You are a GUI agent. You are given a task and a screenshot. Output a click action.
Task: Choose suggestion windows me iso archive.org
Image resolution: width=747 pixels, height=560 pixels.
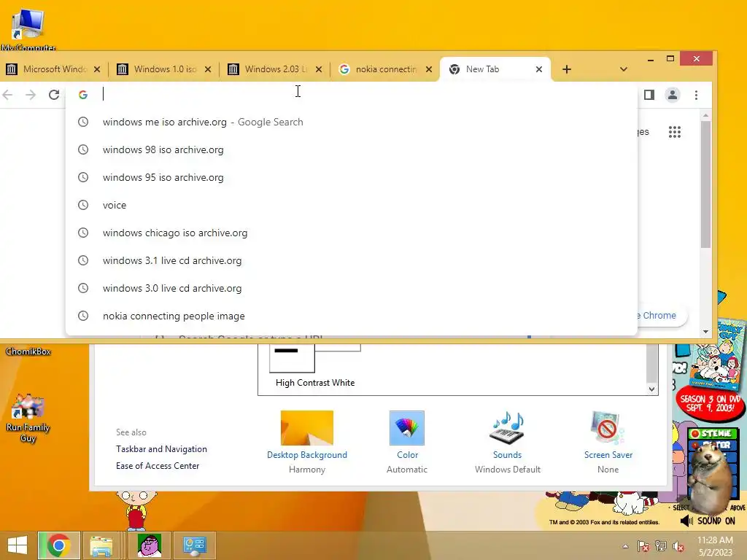(351, 122)
